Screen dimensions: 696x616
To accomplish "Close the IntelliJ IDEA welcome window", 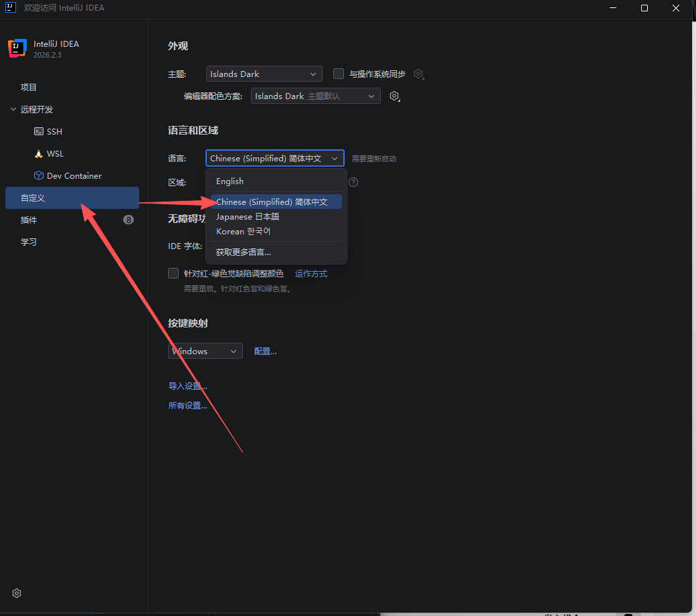I will point(676,8).
